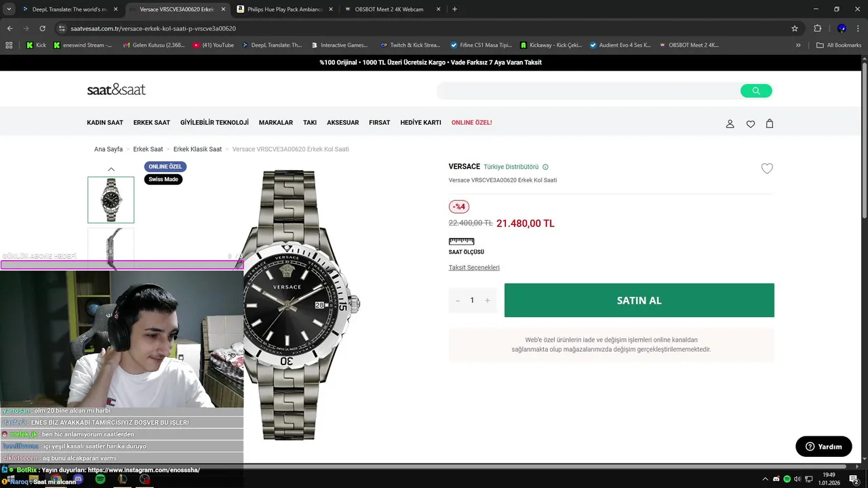Click the site information icon in address bar

coord(62,28)
